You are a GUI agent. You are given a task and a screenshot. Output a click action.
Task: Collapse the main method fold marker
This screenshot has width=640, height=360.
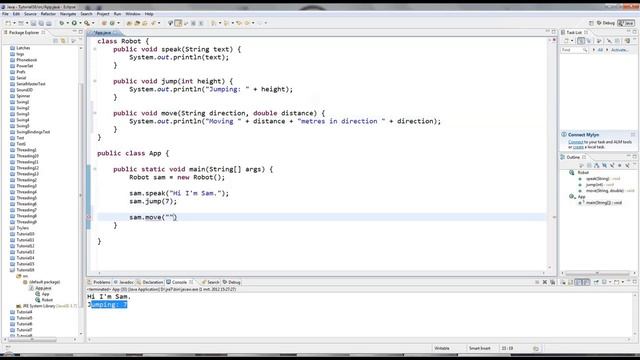coord(95,169)
